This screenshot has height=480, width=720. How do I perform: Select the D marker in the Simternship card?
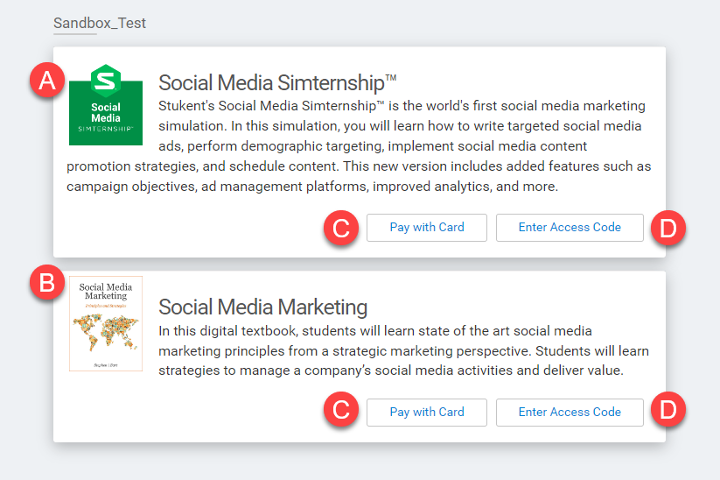(x=667, y=228)
